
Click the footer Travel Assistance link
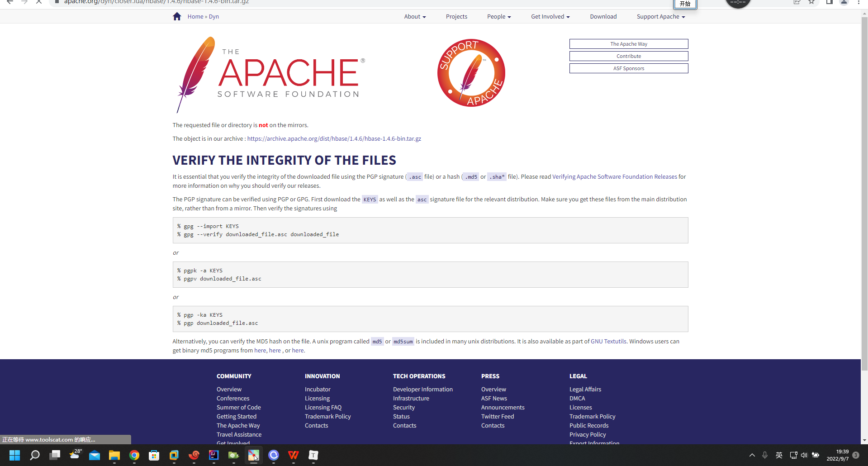click(x=239, y=435)
